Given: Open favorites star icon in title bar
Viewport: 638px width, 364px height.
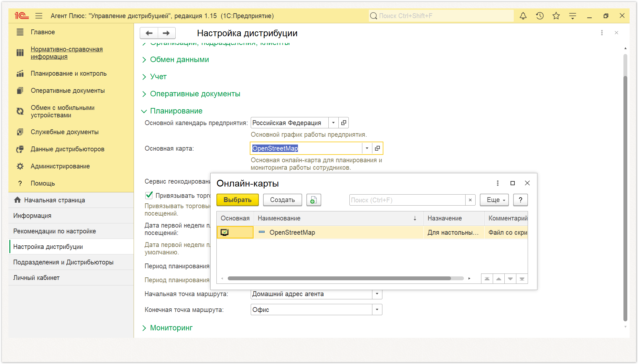Looking at the screenshot, I should [x=556, y=16].
